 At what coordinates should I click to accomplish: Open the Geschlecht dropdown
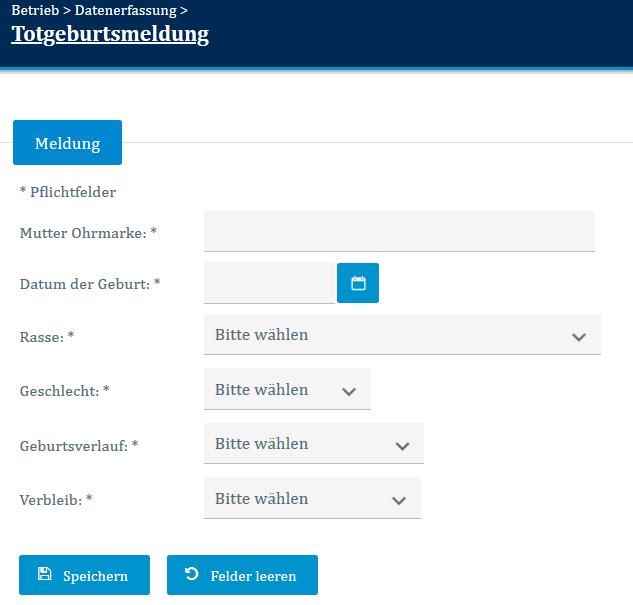point(287,390)
